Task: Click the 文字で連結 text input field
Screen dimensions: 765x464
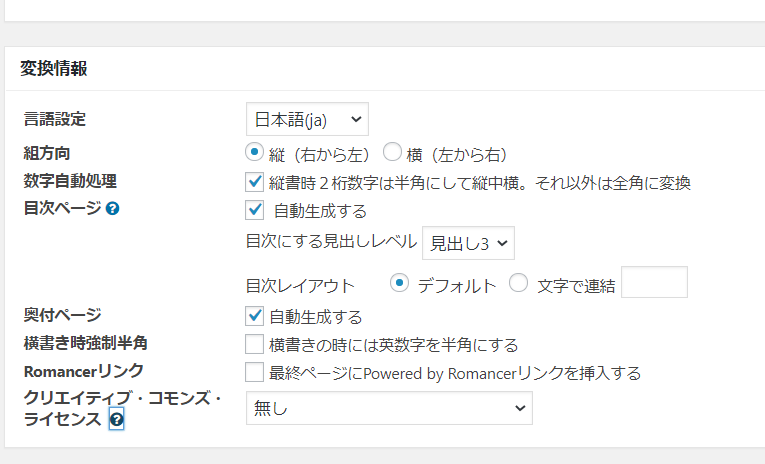Action: click(654, 283)
